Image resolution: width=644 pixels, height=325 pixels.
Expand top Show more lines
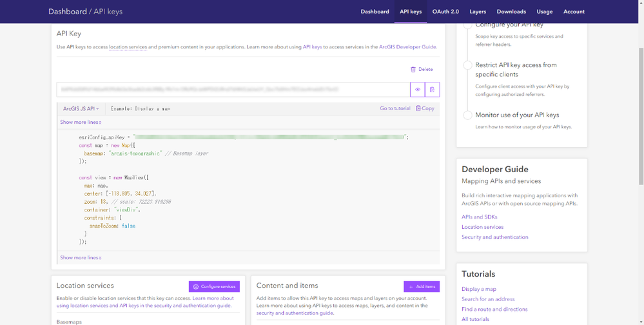81,122
